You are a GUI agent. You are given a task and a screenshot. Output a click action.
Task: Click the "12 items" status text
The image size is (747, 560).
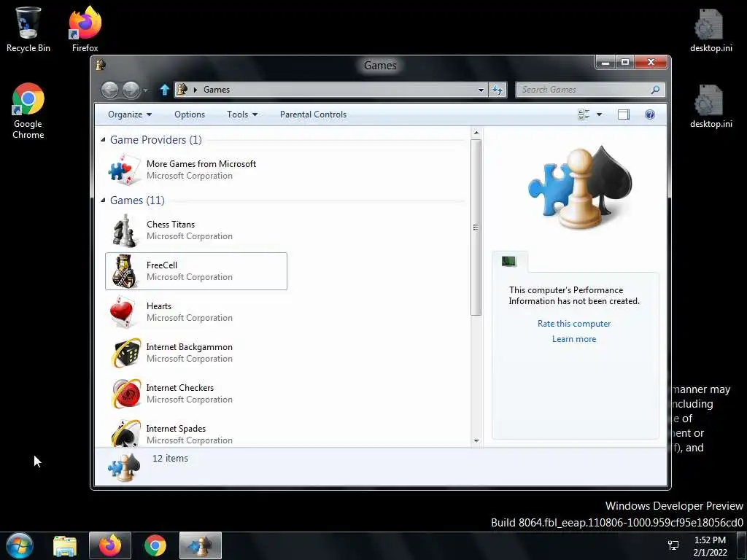pyautogui.click(x=170, y=458)
